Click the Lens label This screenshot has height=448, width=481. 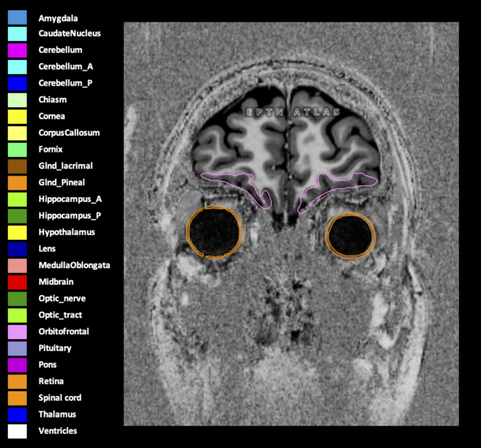[47, 249]
